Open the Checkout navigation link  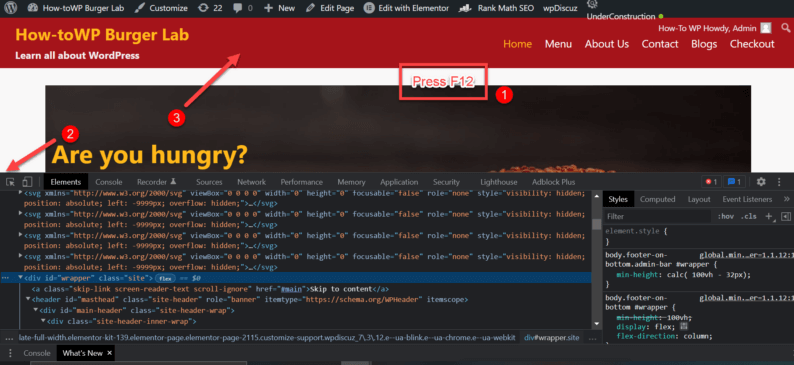tap(752, 44)
